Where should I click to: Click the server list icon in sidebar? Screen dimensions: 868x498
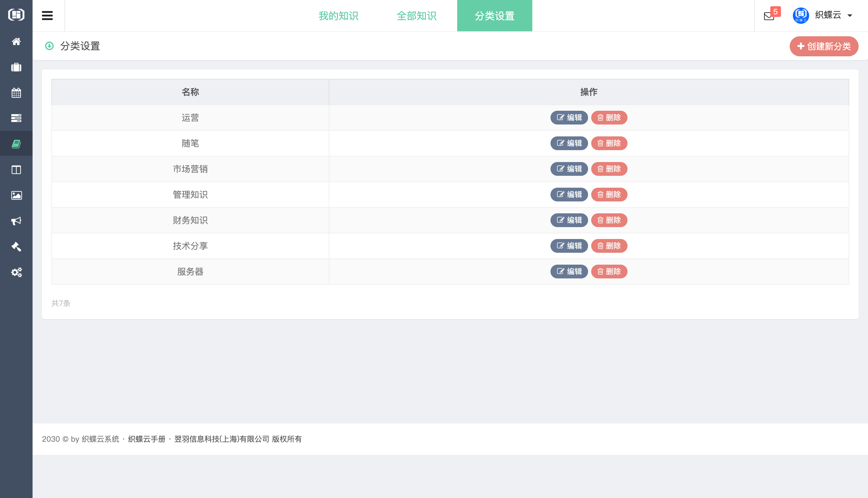click(x=16, y=118)
